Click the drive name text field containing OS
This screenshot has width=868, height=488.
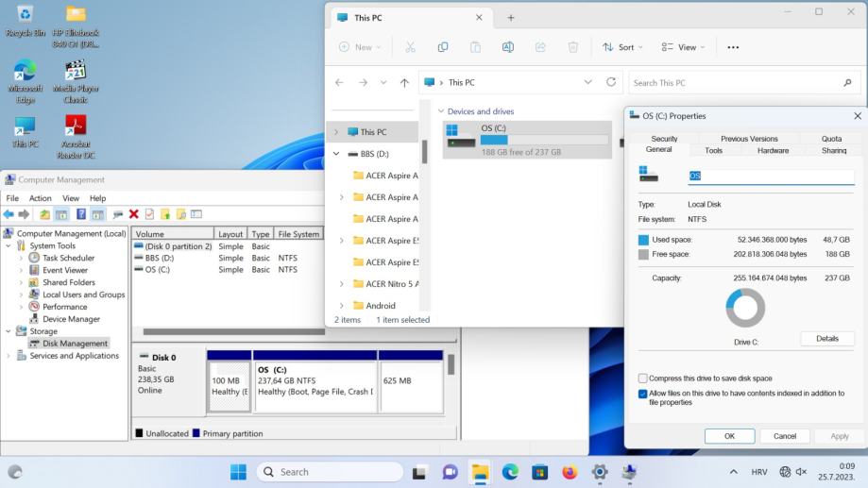click(x=770, y=176)
